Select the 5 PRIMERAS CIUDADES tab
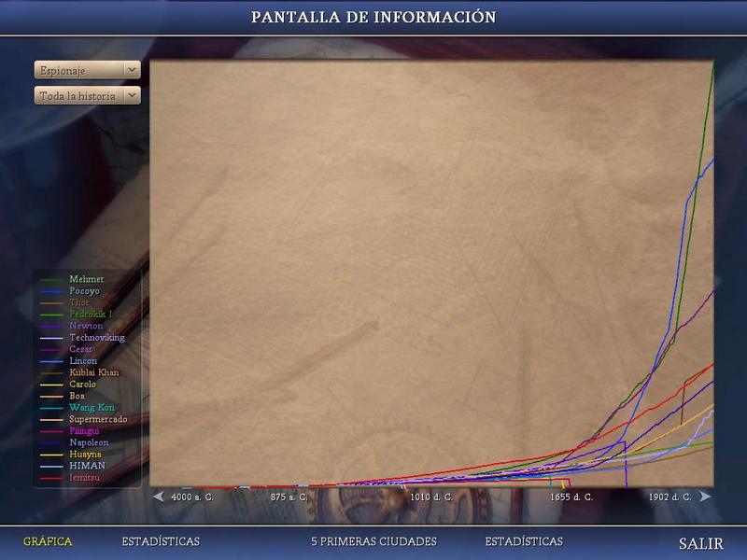Image resolution: width=747 pixels, height=560 pixels. tap(373, 542)
